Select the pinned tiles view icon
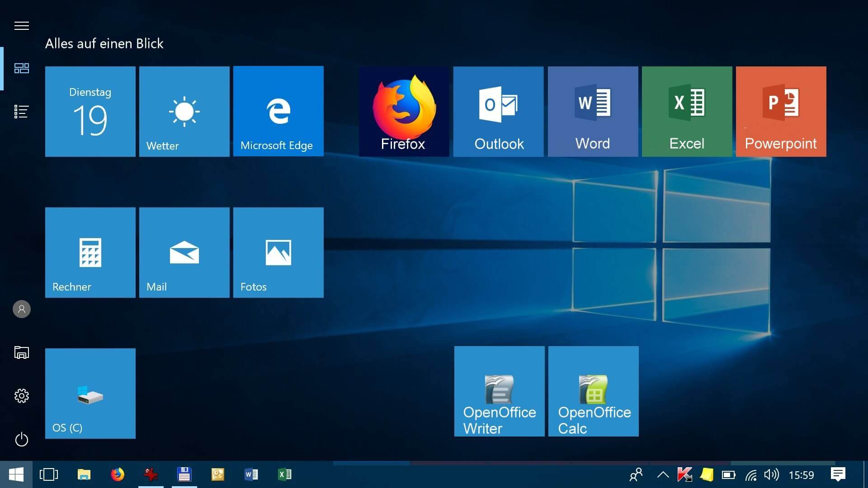Viewport: 868px width, 488px height. [x=22, y=68]
